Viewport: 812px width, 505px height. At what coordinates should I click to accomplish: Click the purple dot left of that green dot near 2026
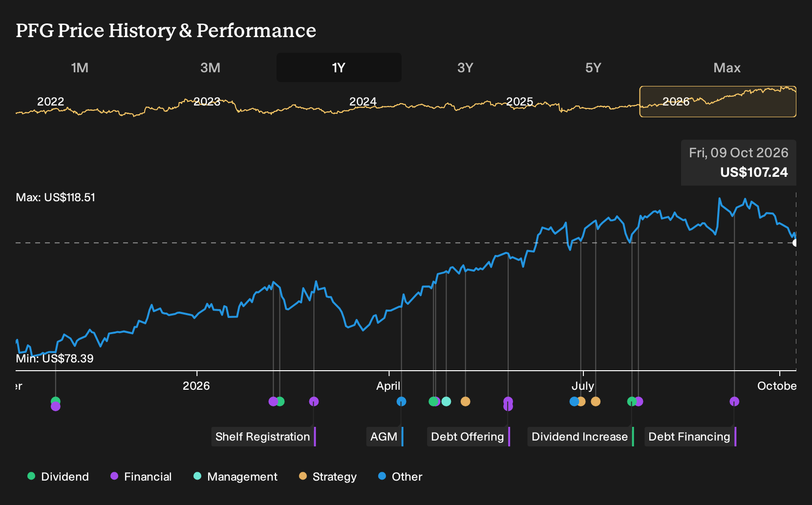coord(273,401)
